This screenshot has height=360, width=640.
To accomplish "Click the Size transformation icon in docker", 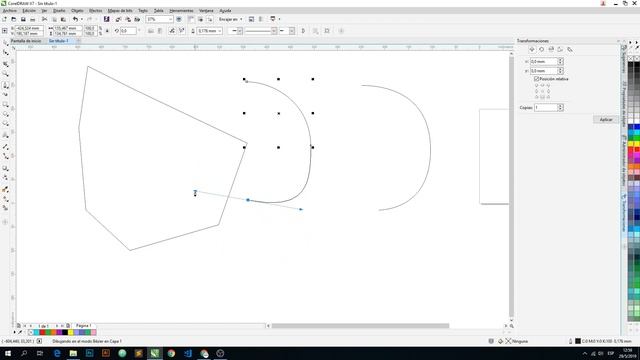I will [x=560, y=49].
